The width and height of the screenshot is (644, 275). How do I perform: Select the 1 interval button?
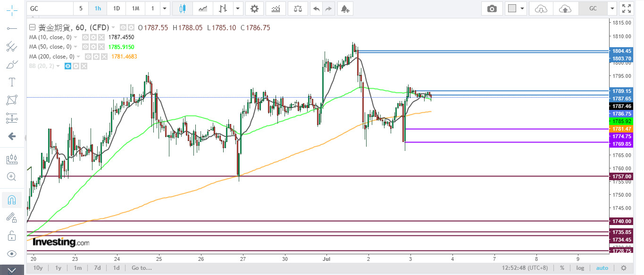152,8
